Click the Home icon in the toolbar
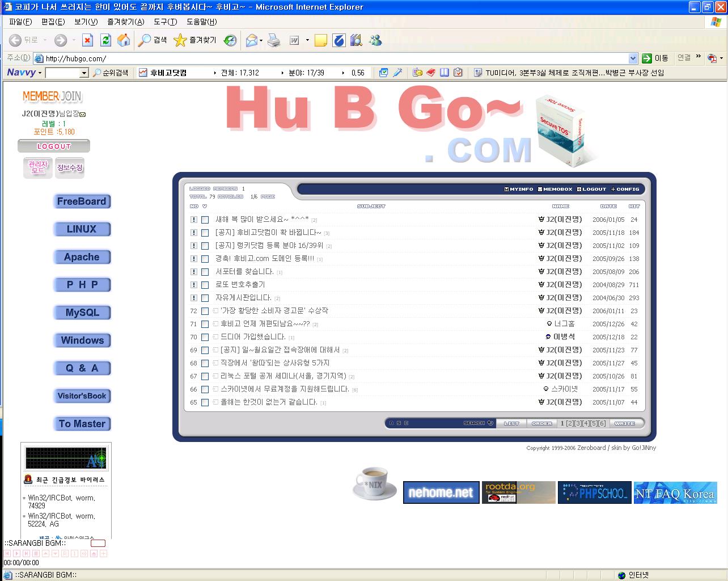The height and width of the screenshot is (581, 728). point(123,40)
